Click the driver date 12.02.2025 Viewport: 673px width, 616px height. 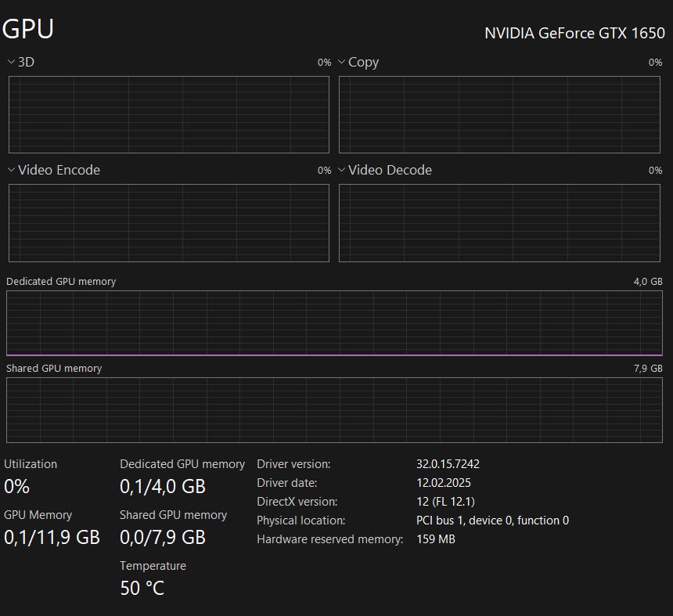[x=444, y=483]
